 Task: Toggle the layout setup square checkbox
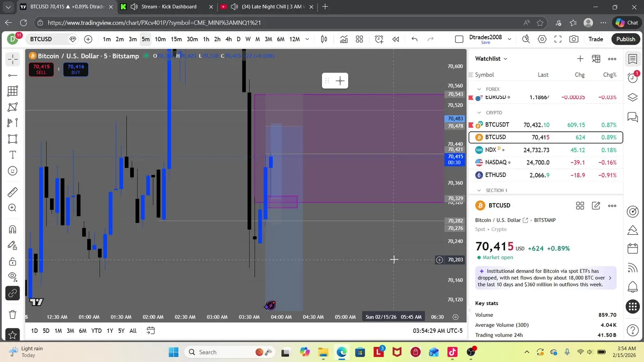coord(459,39)
